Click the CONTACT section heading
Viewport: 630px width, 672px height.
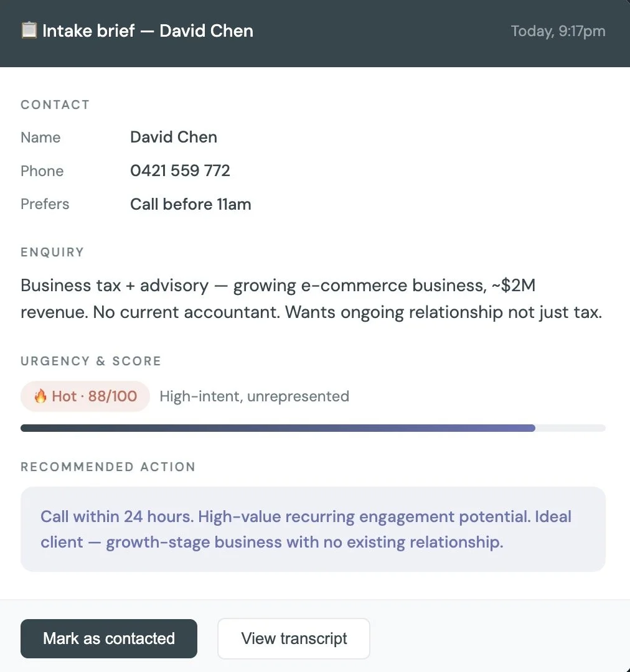[55, 105]
